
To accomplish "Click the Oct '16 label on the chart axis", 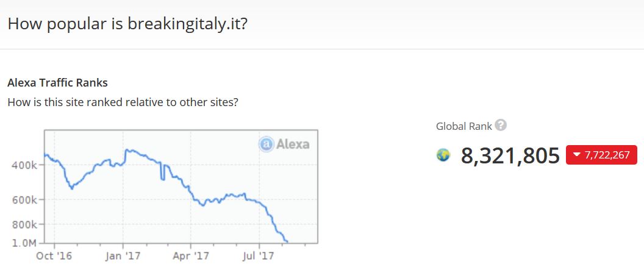I will [x=54, y=255].
